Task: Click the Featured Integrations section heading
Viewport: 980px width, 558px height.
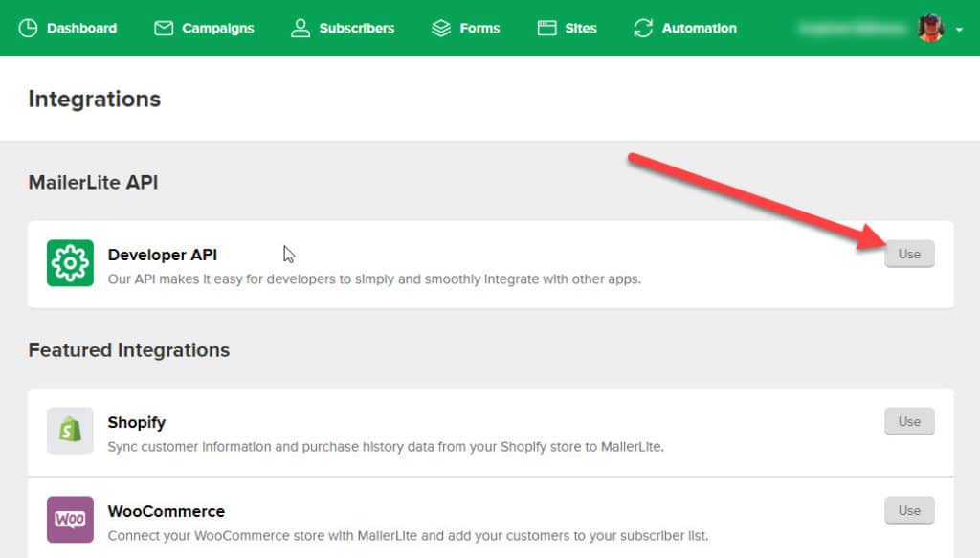Action: tap(129, 350)
